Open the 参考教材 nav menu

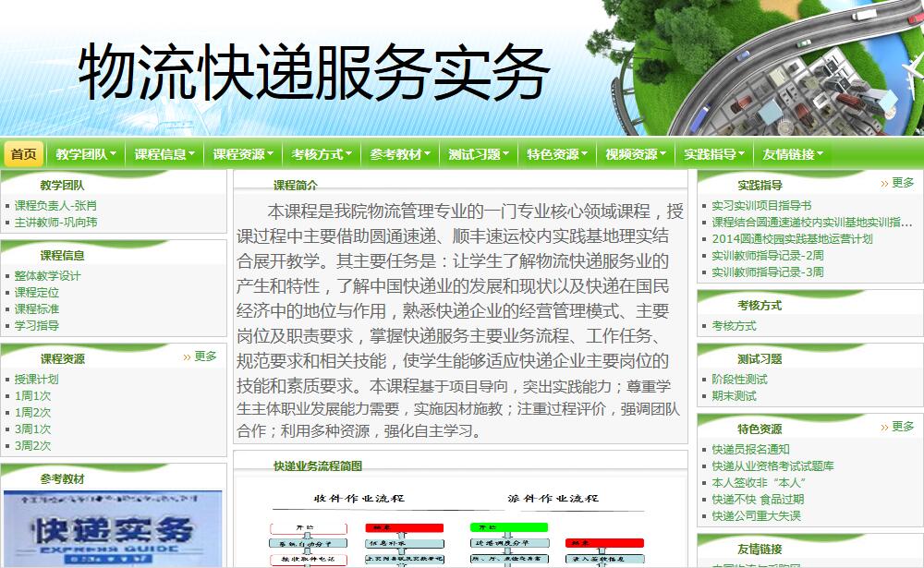point(399,154)
